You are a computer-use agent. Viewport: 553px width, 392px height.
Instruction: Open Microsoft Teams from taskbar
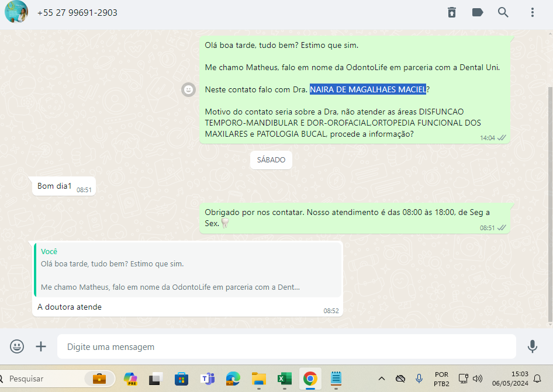point(207,379)
